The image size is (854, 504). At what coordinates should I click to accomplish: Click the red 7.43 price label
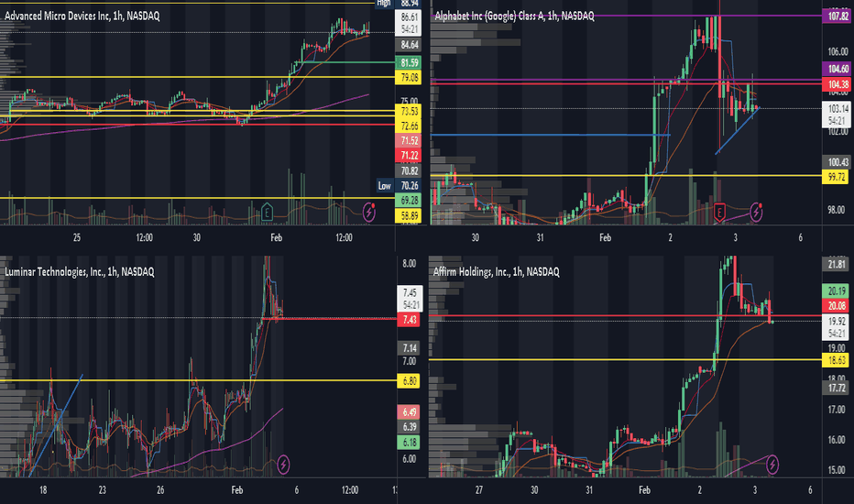coord(409,319)
